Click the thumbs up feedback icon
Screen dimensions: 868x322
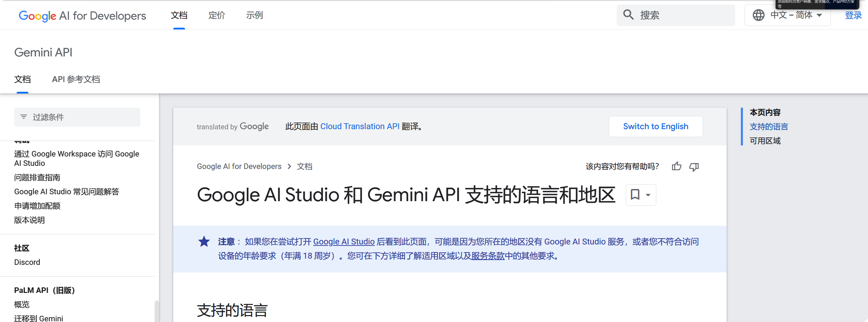click(676, 167)
